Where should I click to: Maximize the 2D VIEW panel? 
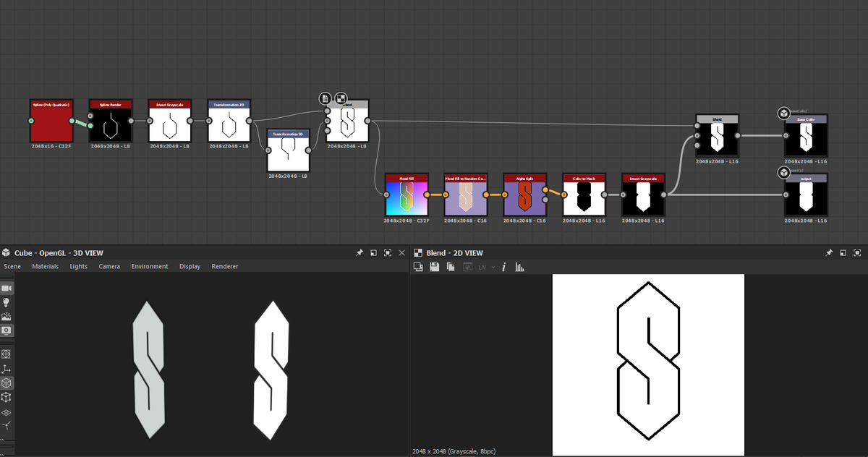[858, 253]
